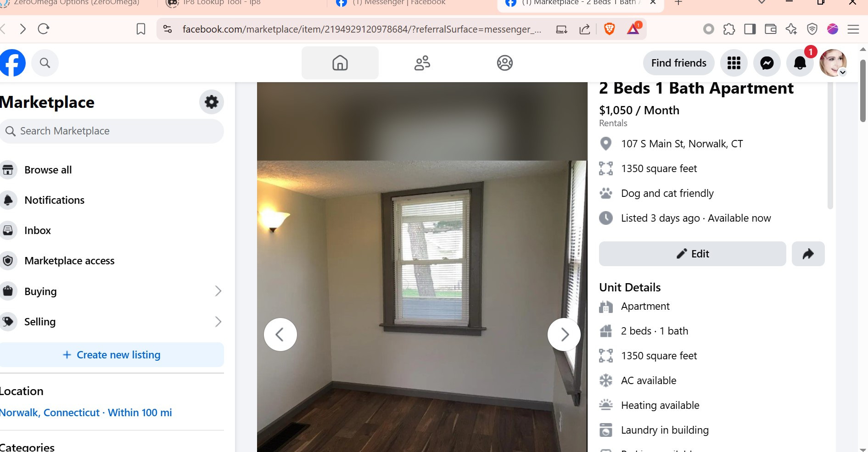Screen dimensions: 868x452
Task: Reload the page
Action: (44, 29)
